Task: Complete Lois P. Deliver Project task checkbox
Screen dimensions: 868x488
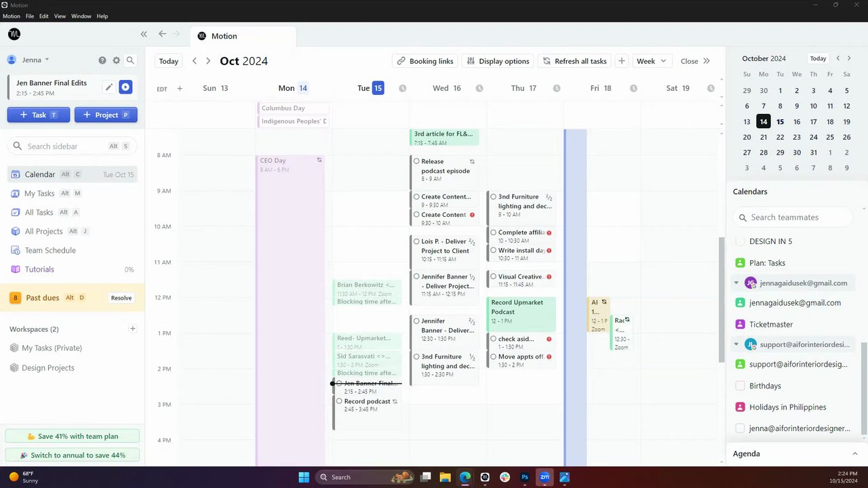Action: coord(416,241)
